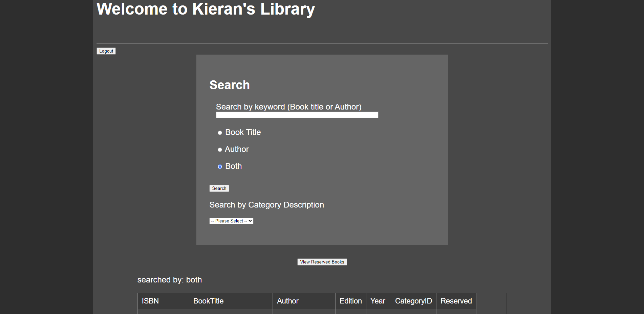Select the Both radio button
The width and height of the screenshot is (644, 314).
coord(220,166)
